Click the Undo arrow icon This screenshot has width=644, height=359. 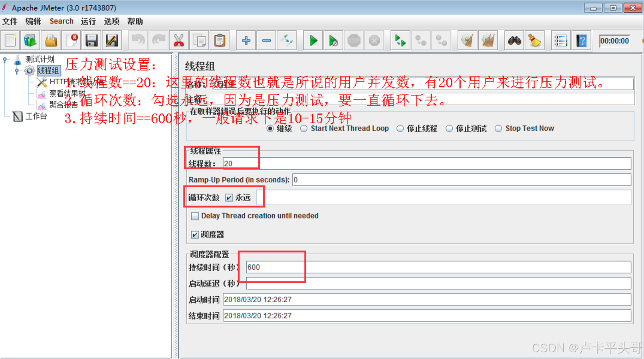point(138,40)
